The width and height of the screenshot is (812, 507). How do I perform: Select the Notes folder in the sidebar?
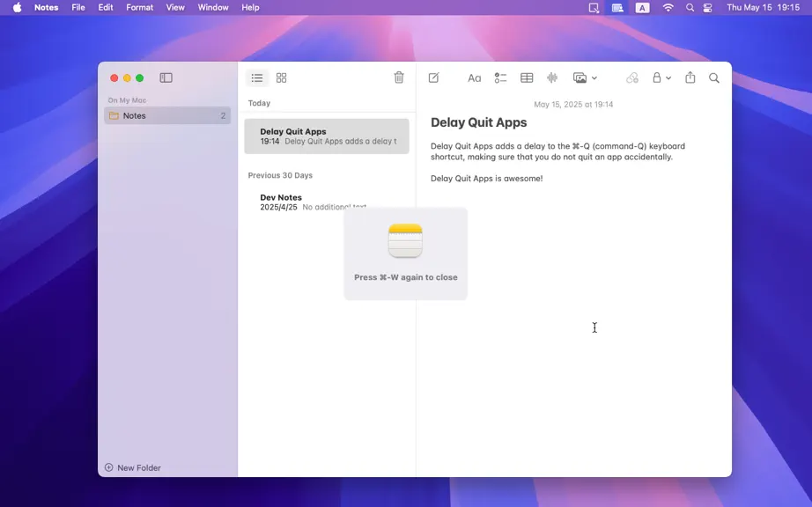pyautogui.click(x=167, y=115)
